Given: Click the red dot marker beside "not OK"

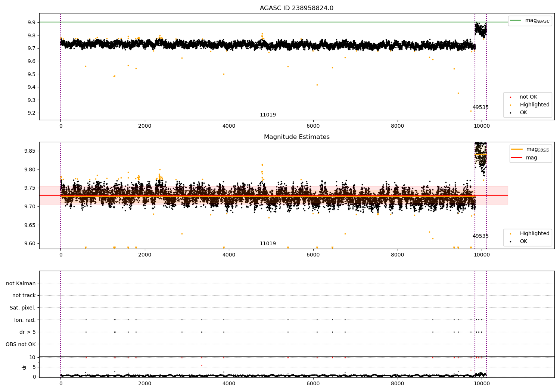Looking at the screenshot, I should (x=510, y=97).
